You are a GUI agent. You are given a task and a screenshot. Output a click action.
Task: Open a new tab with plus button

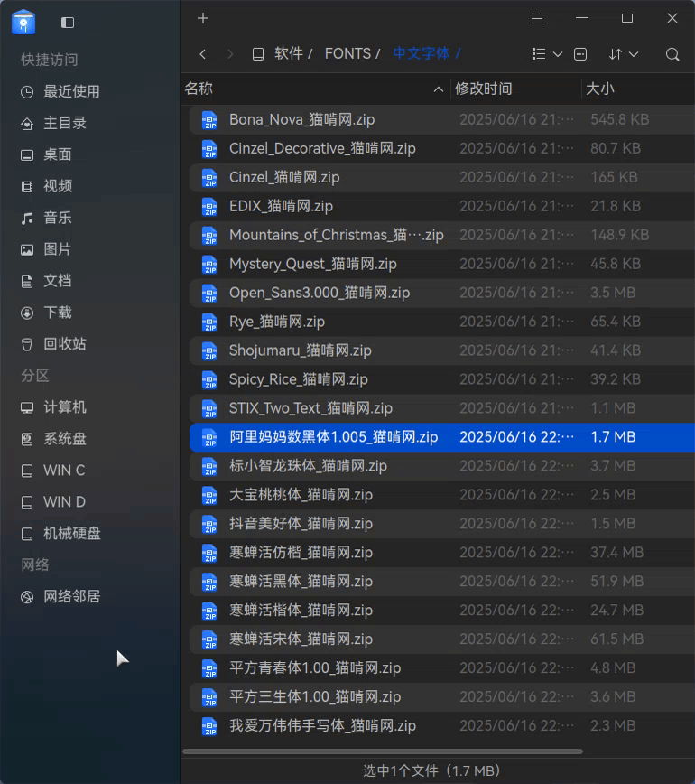click(x=203, y=18)
